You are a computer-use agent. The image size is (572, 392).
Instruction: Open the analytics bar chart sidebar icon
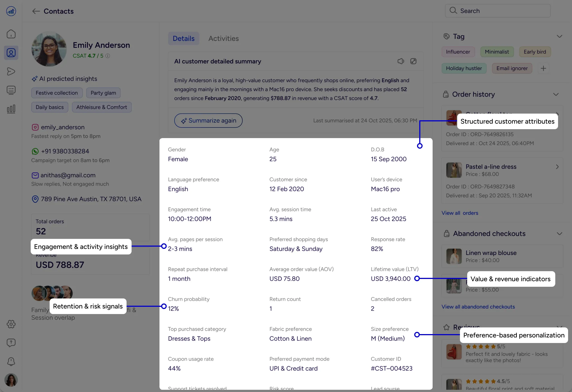click(11, 109)
